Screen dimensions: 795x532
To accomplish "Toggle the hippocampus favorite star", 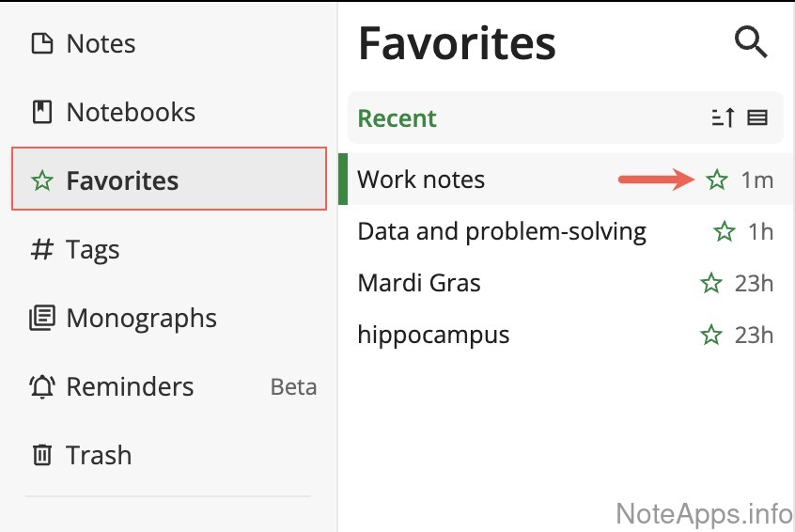I will [x=711, y=335].
